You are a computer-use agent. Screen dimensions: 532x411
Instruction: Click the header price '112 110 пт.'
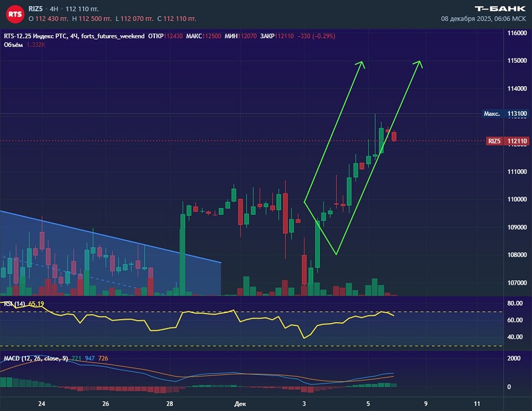point(82,9)
